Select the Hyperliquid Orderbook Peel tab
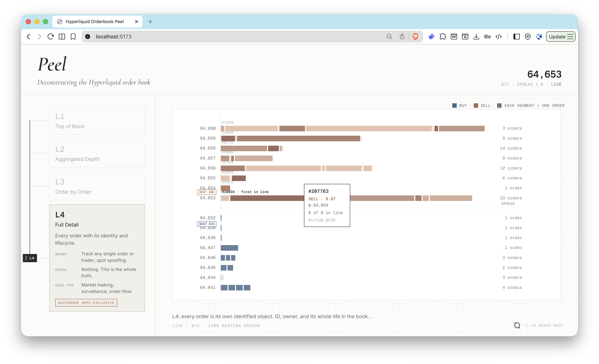The height and width of the screenshot is (364, 599). tap(97, 22)
